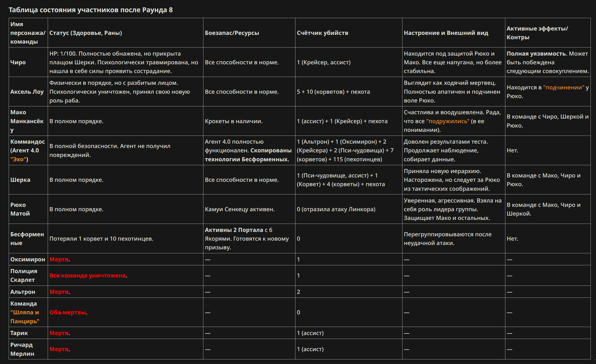Click orange text "Шляпа и Панцирь"
Image resolution: width=596 pixels, height=364 pixels.
point(25,317)
